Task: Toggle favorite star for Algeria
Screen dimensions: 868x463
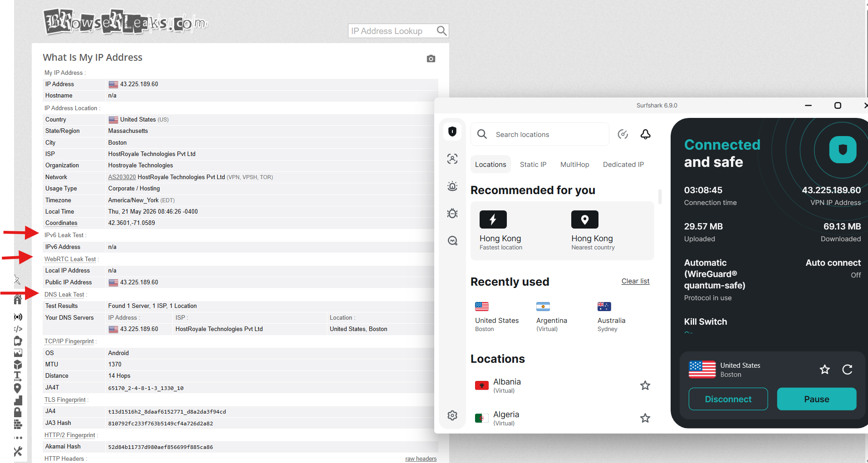Action: click(645, 418)
